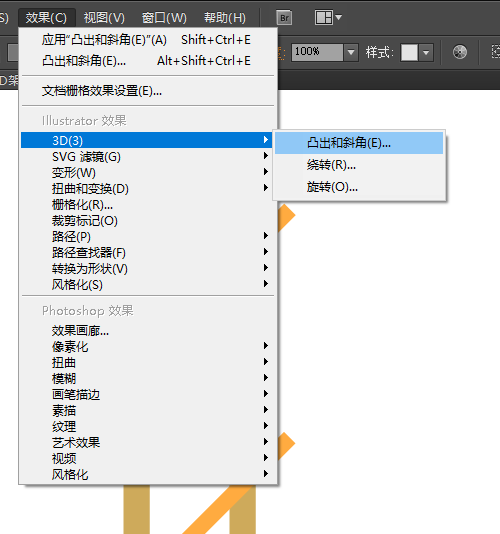Click the recolor artwork wheel icon

(x=459, y=52)
